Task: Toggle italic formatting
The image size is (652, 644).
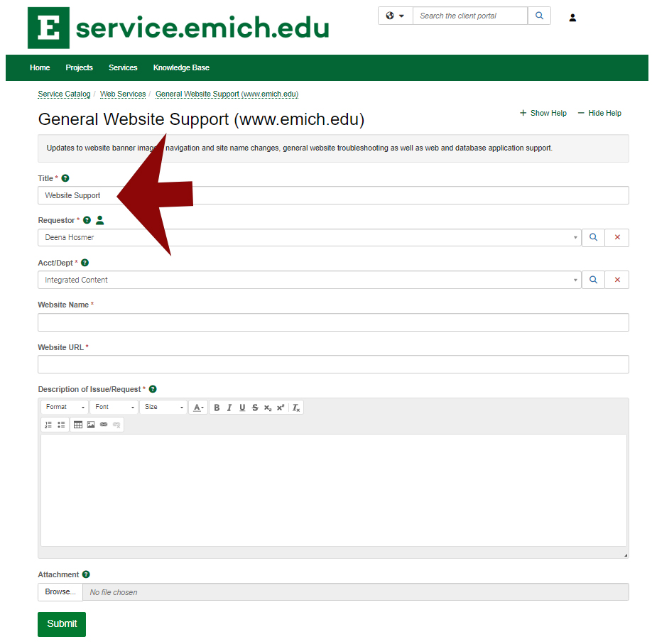Action: coord(229,408)
